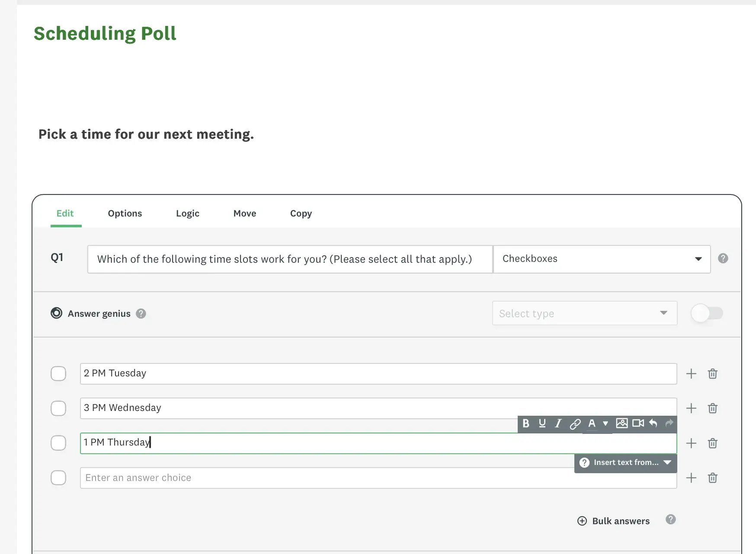Open the font color picker
This screenshot has width=756, height=554.
[593, 424]
